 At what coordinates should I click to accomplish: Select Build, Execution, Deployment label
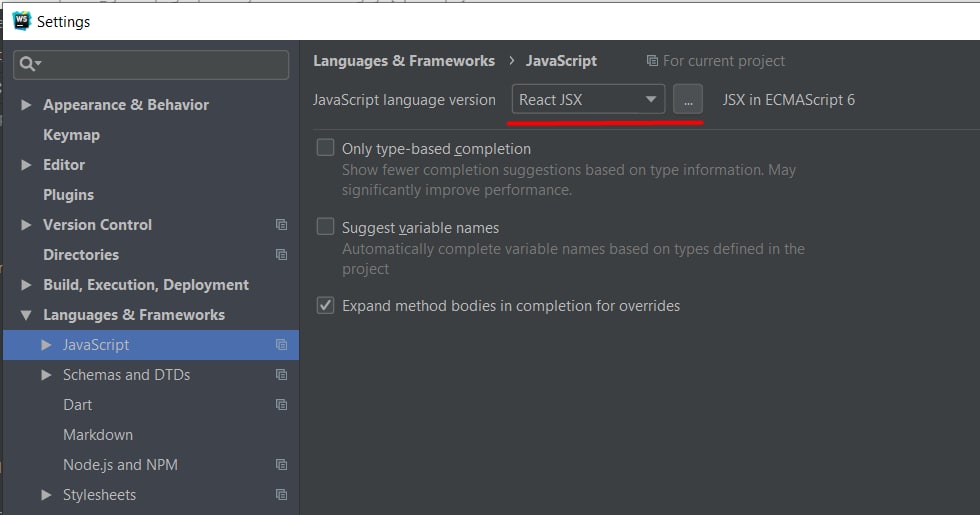point(146,284)
